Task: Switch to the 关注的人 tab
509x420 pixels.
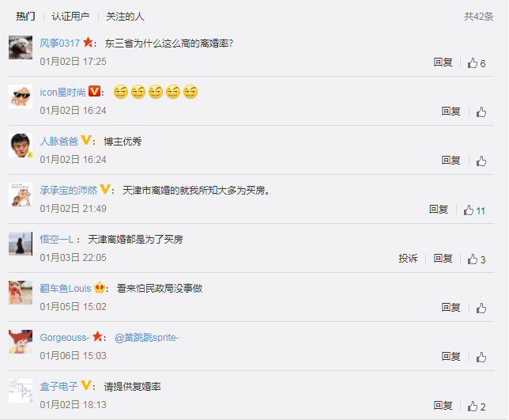Action: point(125,17)
